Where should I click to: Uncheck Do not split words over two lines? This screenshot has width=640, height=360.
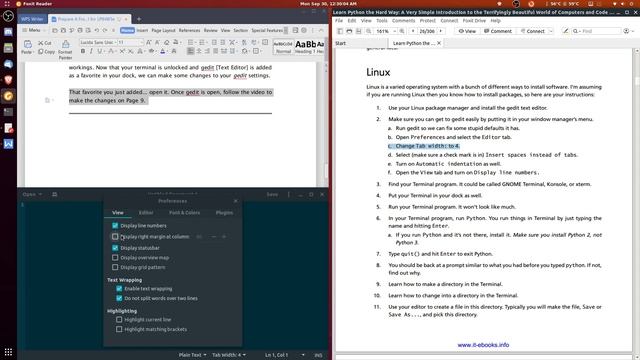(119, 298)
